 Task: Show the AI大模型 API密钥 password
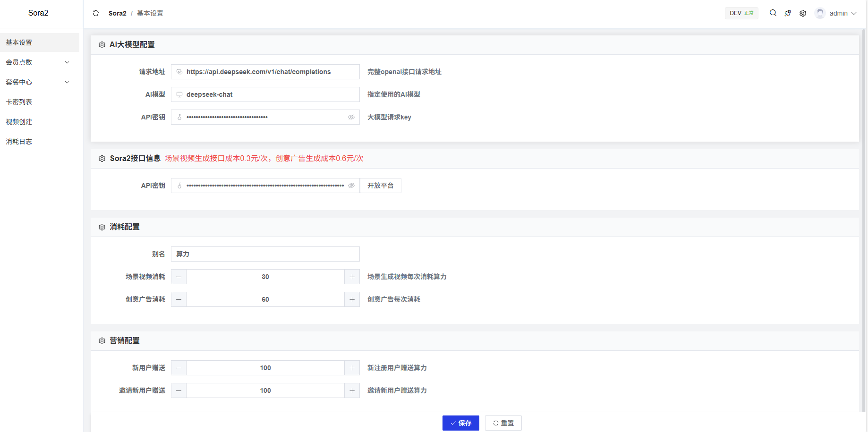point(351,117)
